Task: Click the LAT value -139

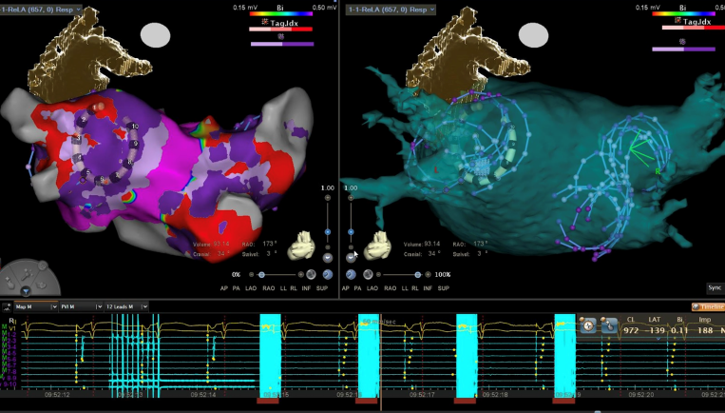Action: pyautogui.click(x=656, y=330)
